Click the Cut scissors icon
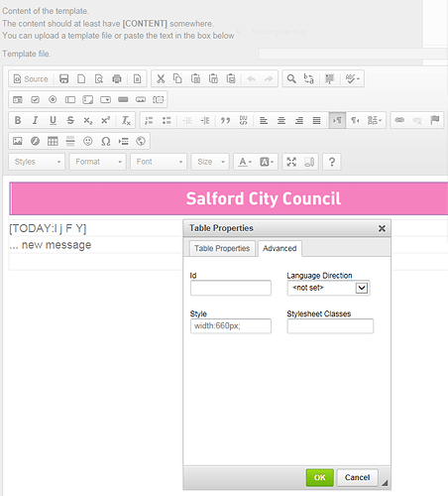Image resolution: width=448 pixels, height=496 pixels. [x=161, y=78]
